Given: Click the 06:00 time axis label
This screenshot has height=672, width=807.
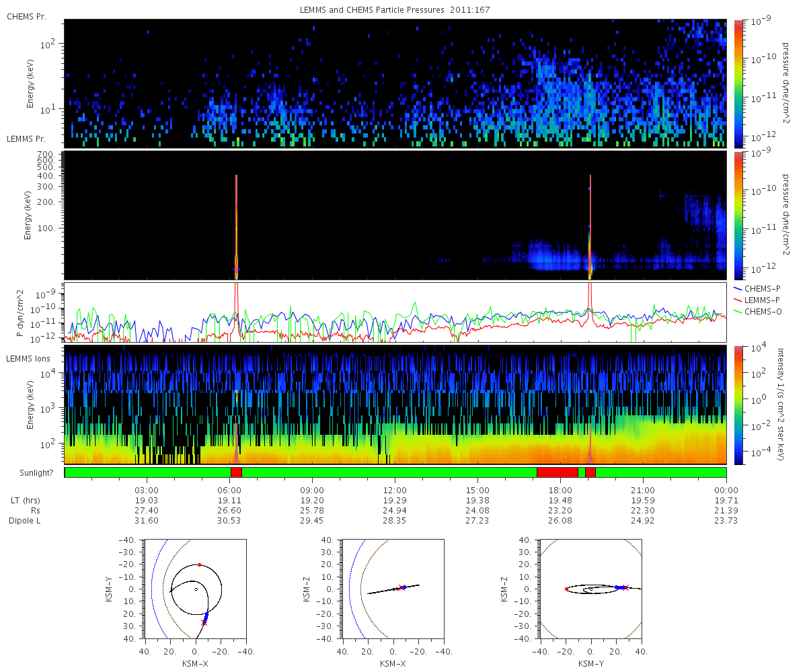Looking at the screenshot, I should (x=229, y=490).
